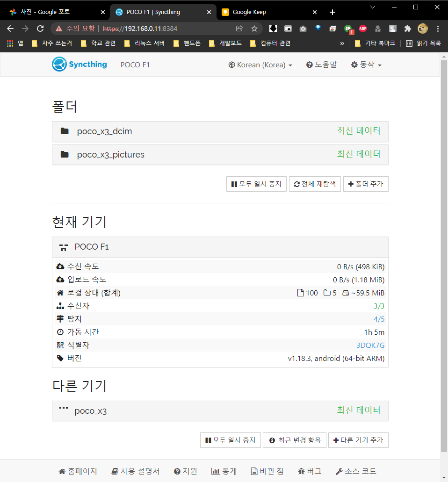Open the extensions puzzle piece menu
This screenshot has height=482, width=448.
click(x=408, y=29)
